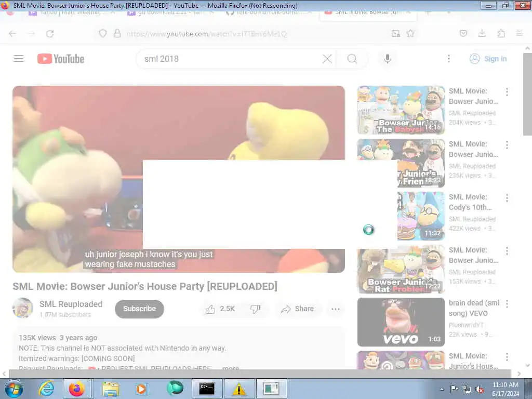
Task: Close the SML Movie tab
Action: 408,12
